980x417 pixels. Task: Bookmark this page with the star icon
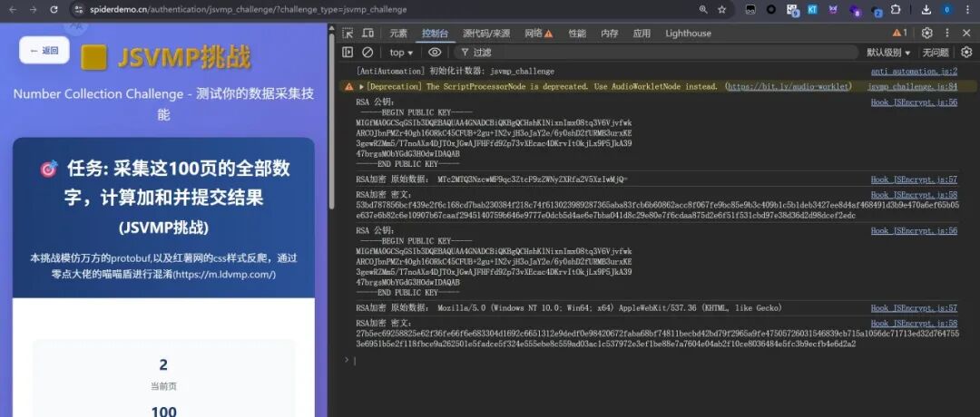[722, 9]
